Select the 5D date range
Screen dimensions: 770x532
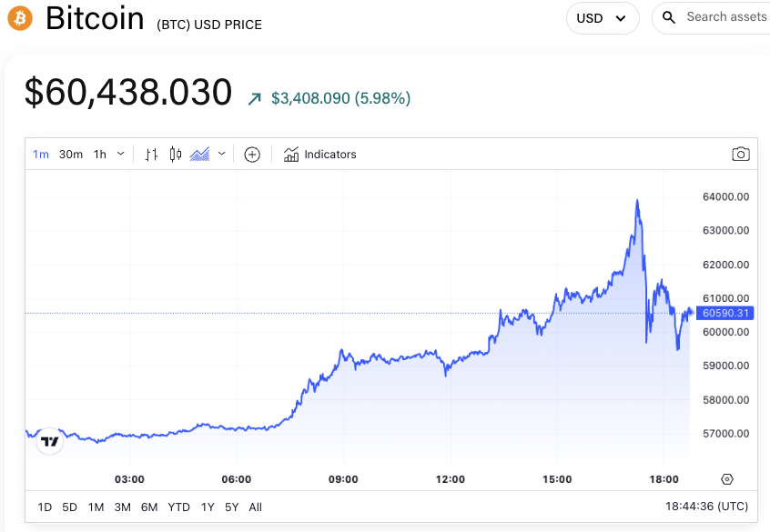[69, 507]
